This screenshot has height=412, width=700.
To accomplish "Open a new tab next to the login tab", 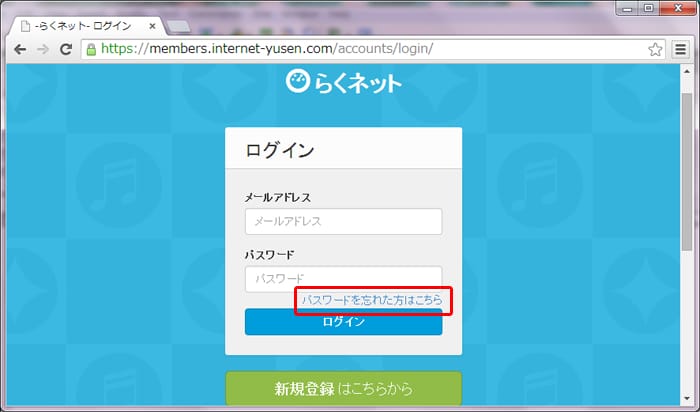I will pyautogui.click(x=179, y=26).
